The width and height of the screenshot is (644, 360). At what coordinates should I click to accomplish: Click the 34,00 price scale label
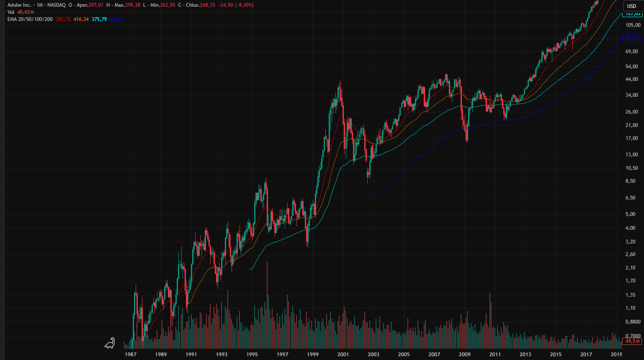tap(631, 95)
